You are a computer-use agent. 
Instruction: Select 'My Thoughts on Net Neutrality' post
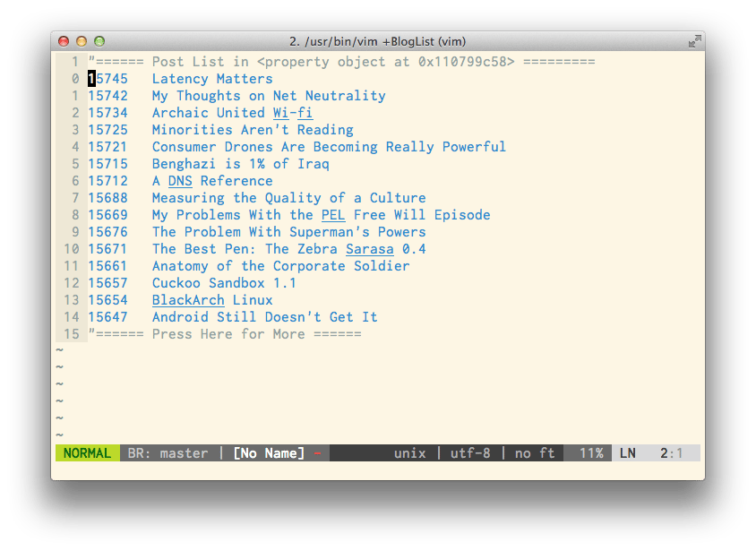pyautogui.click(x=269, y=96)
